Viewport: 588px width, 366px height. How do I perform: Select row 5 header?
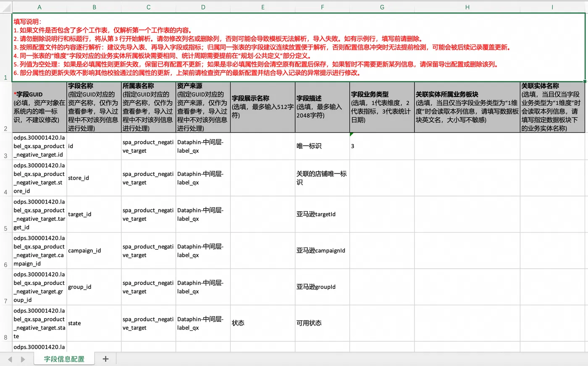[x=6, y=214]
